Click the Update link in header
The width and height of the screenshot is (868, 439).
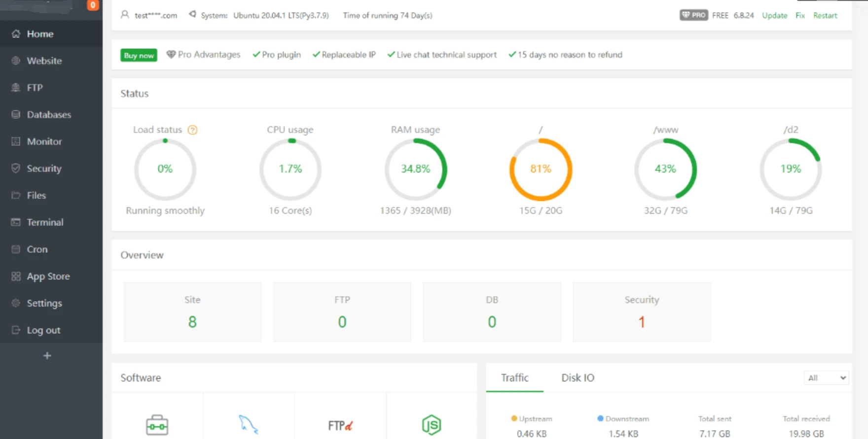774,15
